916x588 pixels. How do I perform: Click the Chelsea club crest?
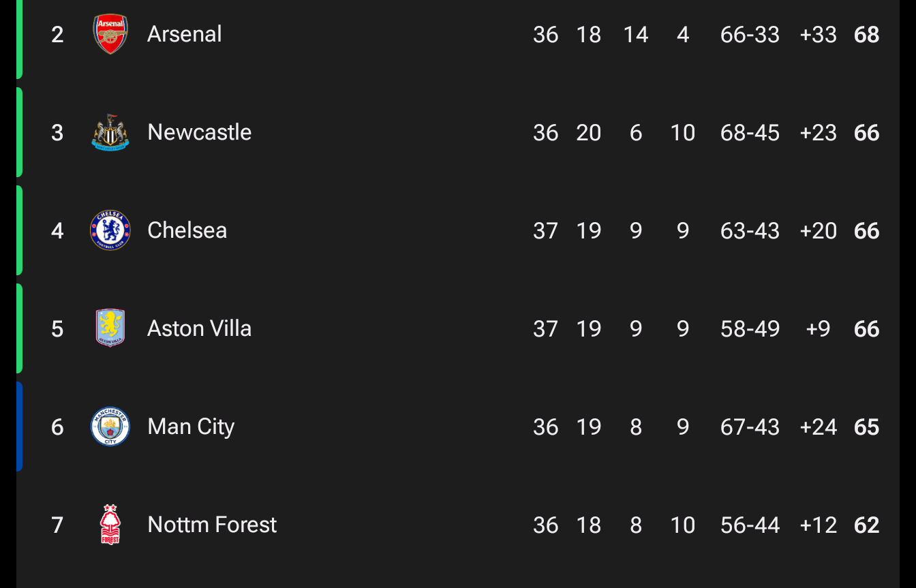click(110, 230)
